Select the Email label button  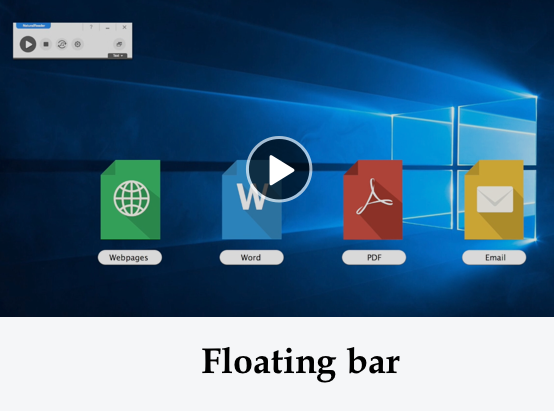pos(494,257)
